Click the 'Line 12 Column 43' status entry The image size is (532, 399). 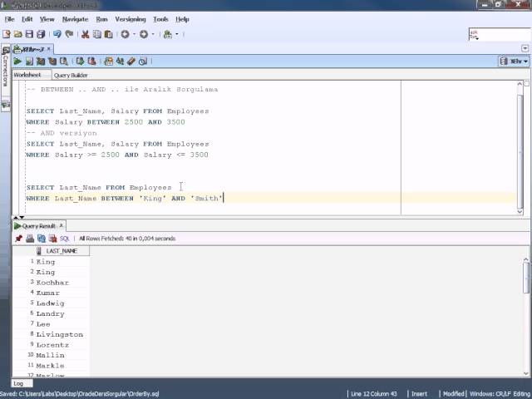click(373, 394)
